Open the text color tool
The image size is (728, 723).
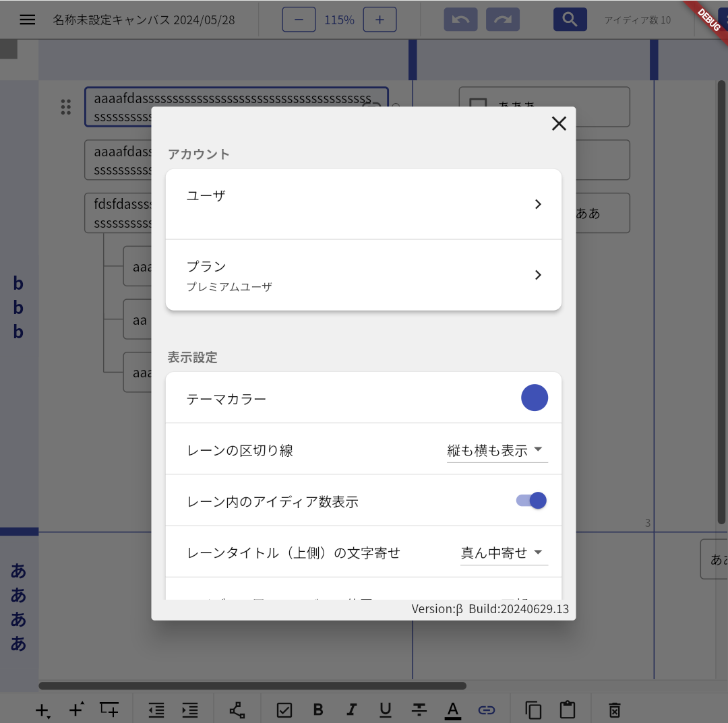click(x=453, y=710)
